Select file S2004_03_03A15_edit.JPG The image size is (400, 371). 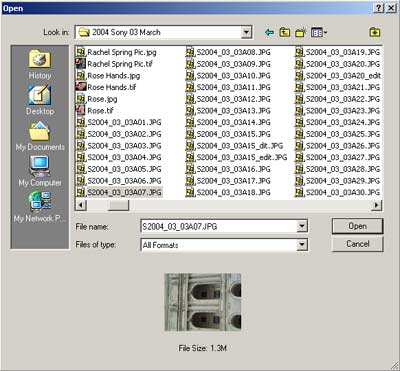(236, 157)
